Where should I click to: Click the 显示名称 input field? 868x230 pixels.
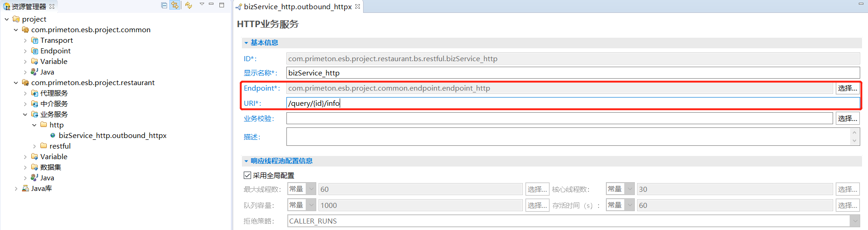[x=573, y=73]
